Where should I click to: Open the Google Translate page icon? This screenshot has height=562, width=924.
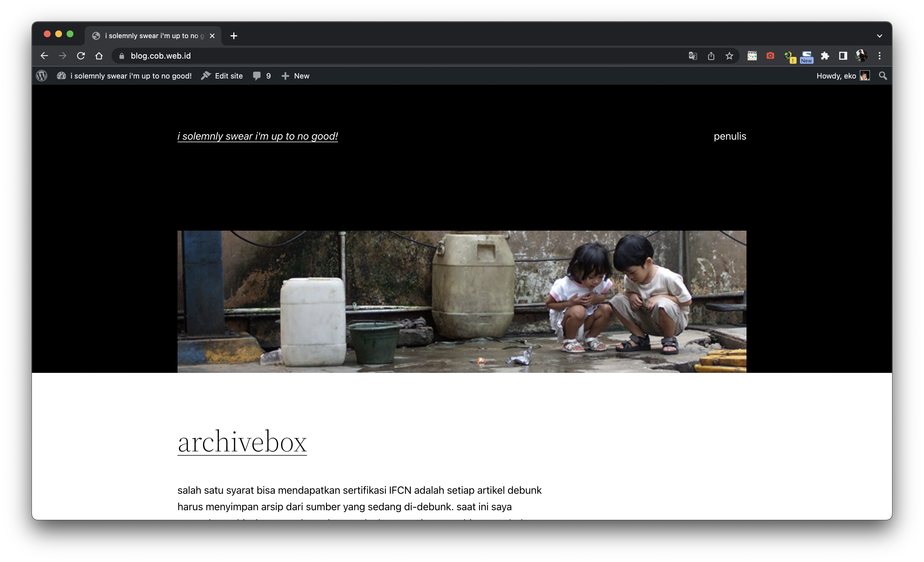[x=693, y=56]
